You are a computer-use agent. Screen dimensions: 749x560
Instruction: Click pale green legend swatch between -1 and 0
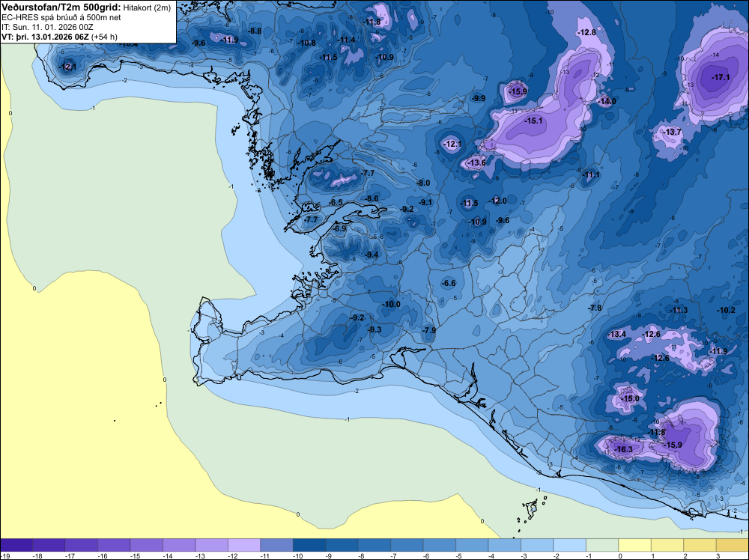(x=602, y=545)
